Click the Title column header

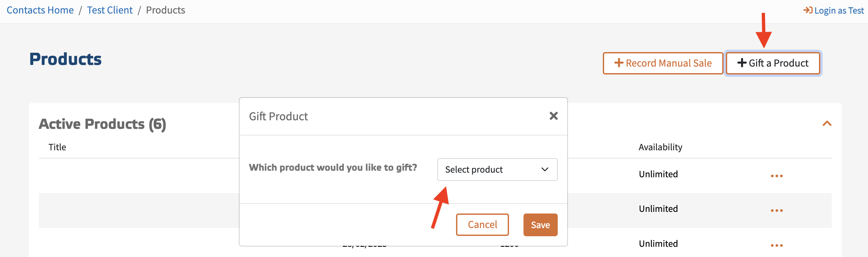(x=57, y=147)
